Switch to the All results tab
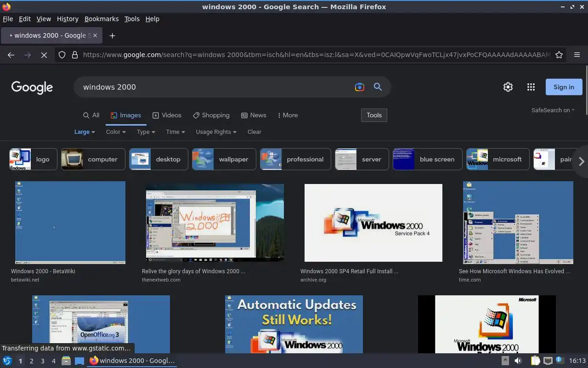The width and height of the screenshot is (588, 368). click(91, 115)
